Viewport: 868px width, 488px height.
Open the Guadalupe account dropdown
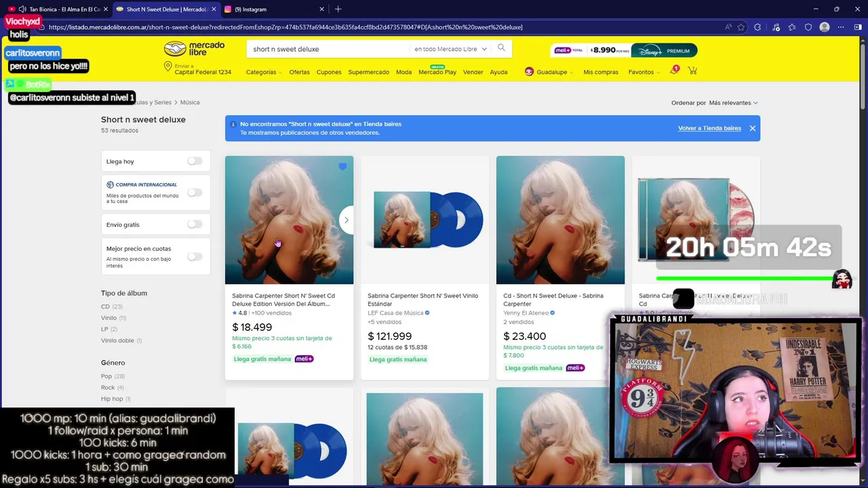pos(555,72)
